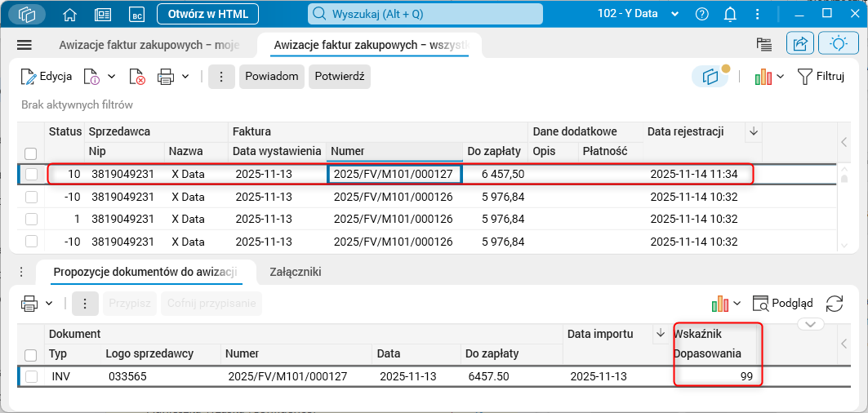Click the Wyszukaj search field
This screenshot has height=413, width=868.
425,14
